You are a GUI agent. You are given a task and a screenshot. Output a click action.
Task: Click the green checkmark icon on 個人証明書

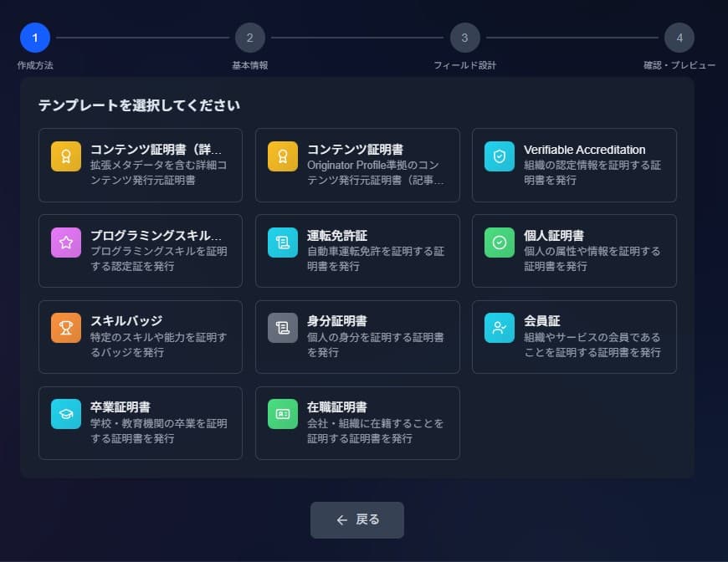499,243
